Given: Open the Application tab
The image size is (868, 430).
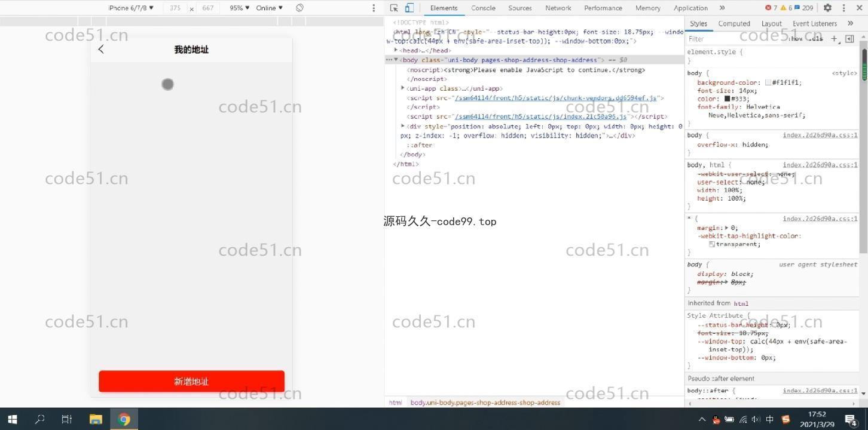Looking at the screenshot, I should (x=690, y=8).
